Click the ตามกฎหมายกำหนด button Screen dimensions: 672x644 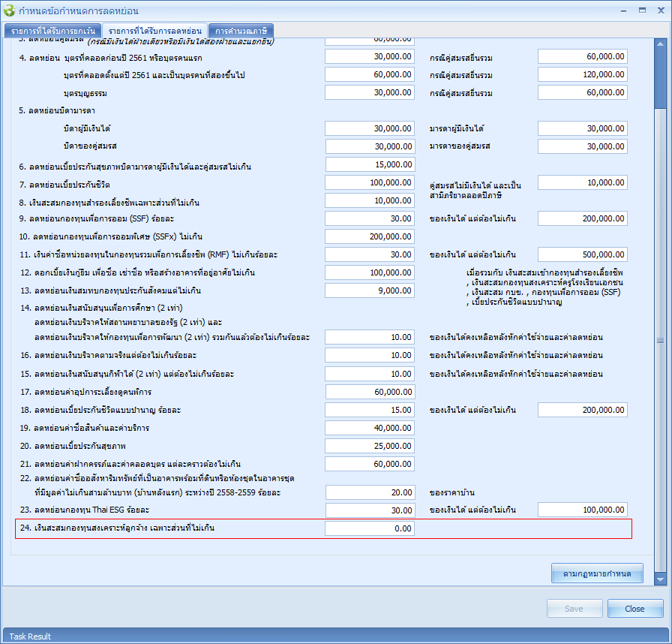[597, 573]
